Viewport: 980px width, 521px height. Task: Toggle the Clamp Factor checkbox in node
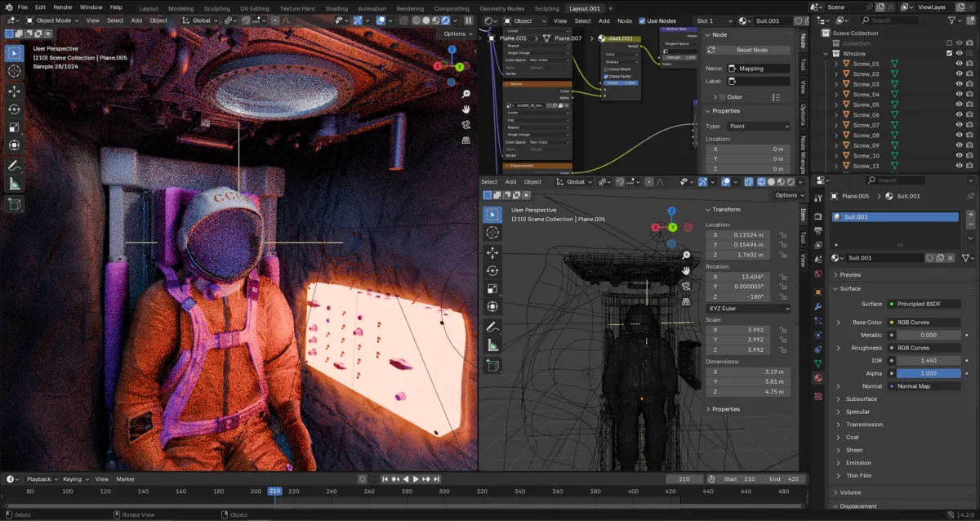tap(606, 76)
